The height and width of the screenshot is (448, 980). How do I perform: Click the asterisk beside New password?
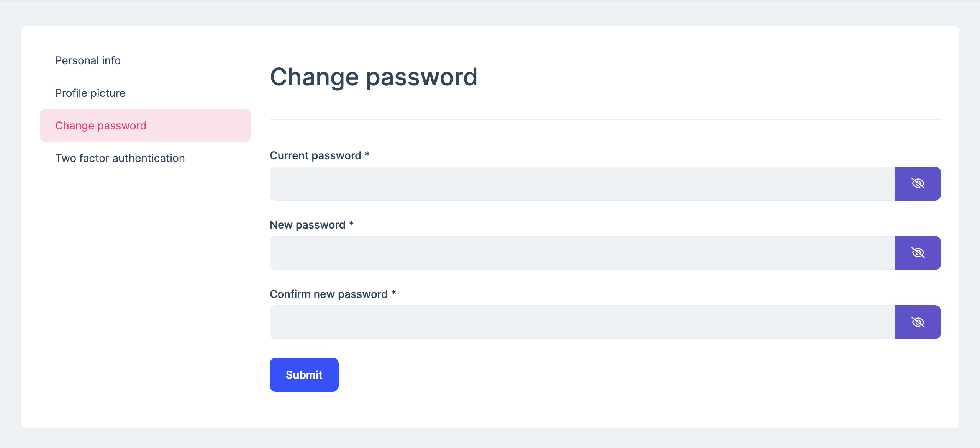pyautogui.click(x=351, y=224)
